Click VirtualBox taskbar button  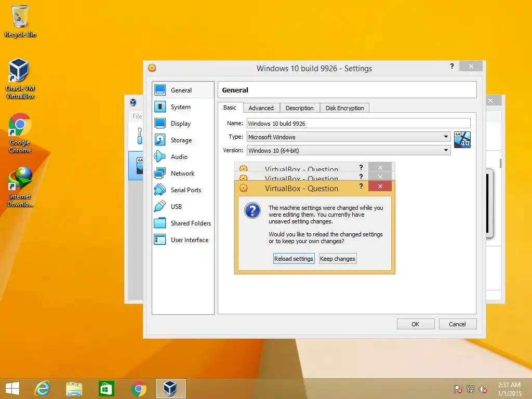tap(170, 389)
